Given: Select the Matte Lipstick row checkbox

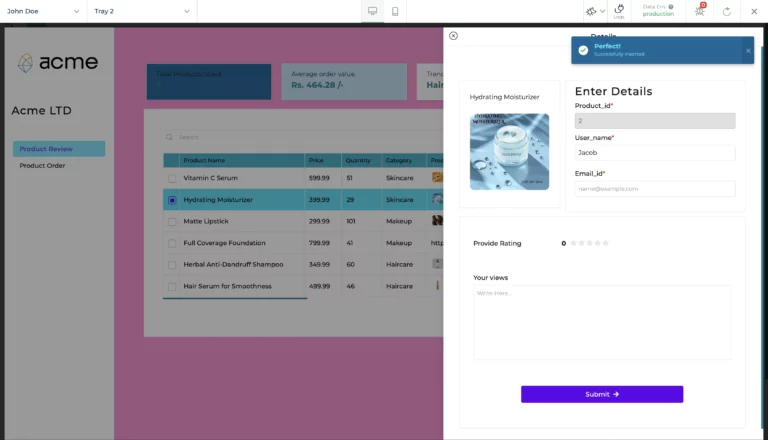Looking at the screenshot, I should (x=172, y=221).
